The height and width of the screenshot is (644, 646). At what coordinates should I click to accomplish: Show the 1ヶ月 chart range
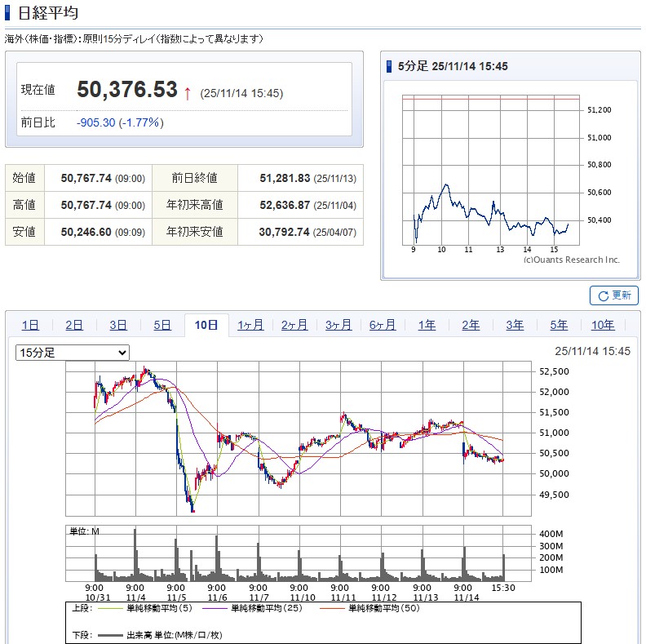coord(250,325)
